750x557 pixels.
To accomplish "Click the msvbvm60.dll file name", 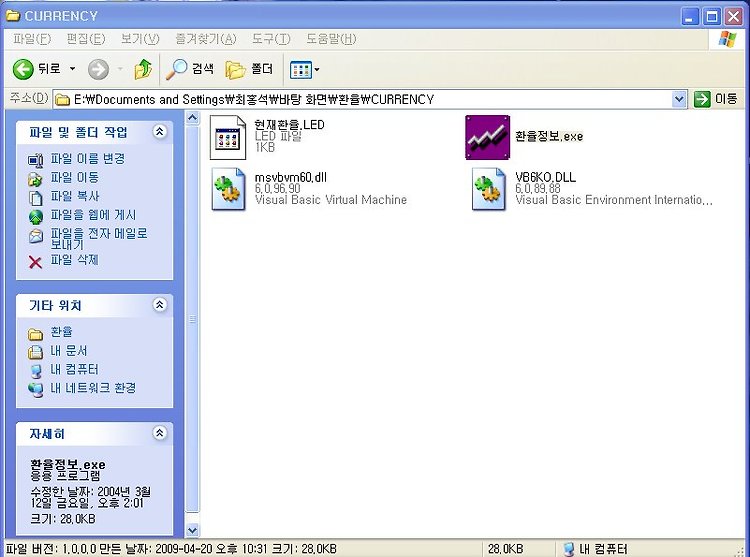I will click(x=291, y=177).
